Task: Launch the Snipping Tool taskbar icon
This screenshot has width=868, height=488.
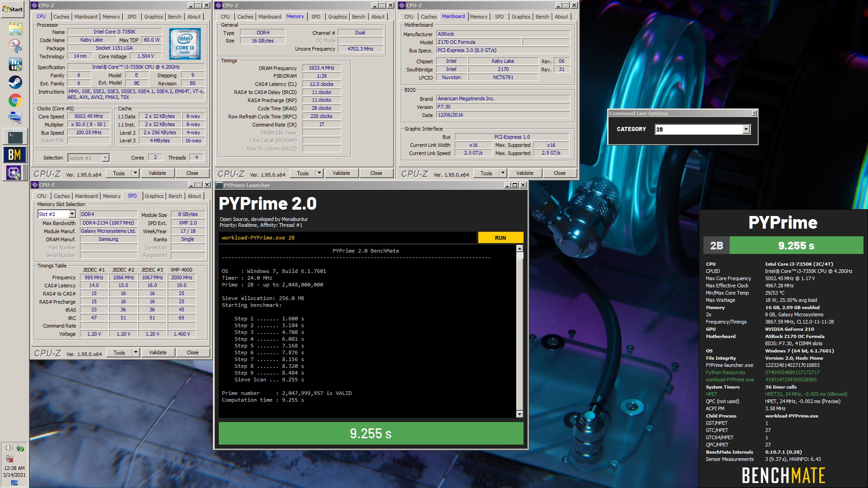Action: point(15,46)
